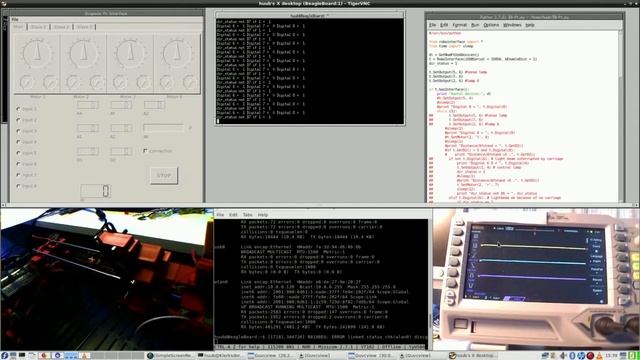Switch to the Slave 1 tab
Image resolution: width=640 pixels, height=360 pixels.
click(x=38, y=27)
